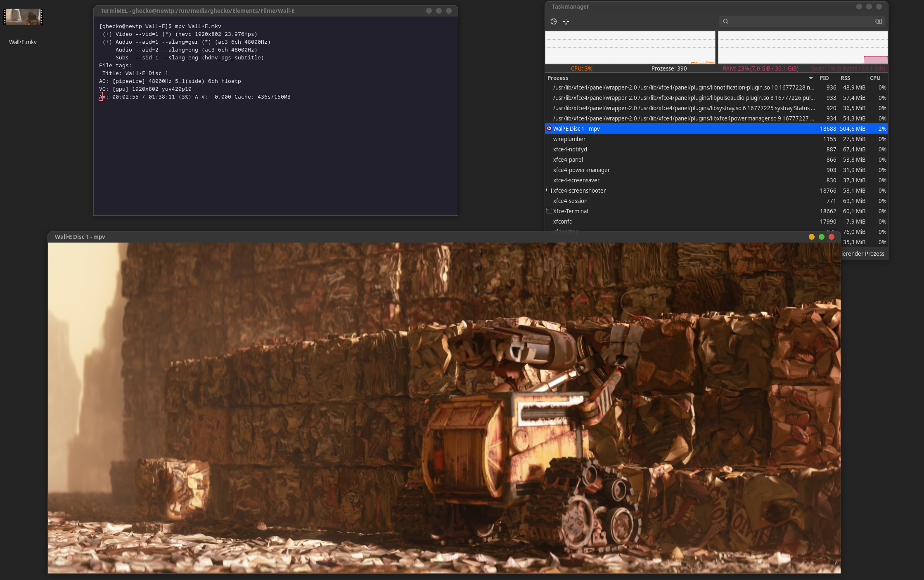Image resolution: width=924 pixels, height=580 pixels.
Task: Sort processes by the Prozess column header
Action: point(680,78)
